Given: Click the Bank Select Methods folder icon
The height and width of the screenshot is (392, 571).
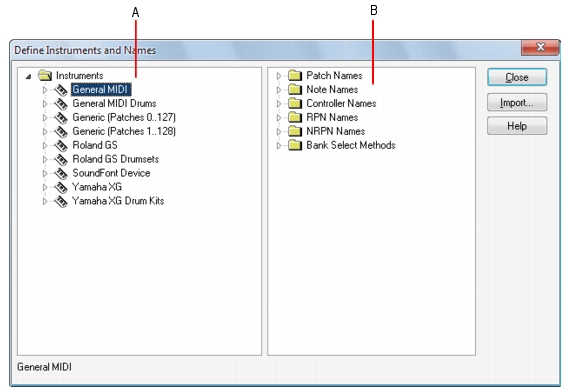Looking at the screenshot, I should coord(295,145).
